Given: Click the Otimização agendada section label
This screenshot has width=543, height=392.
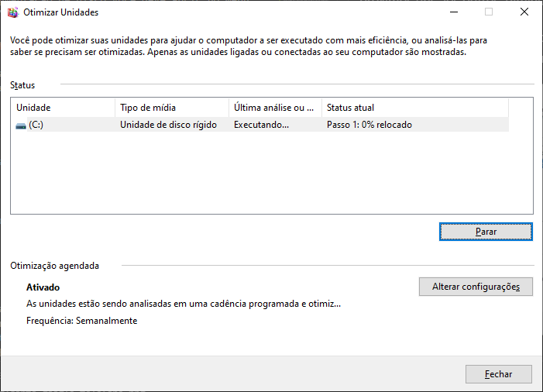Looking at the screenshot, I should [54, 266].
